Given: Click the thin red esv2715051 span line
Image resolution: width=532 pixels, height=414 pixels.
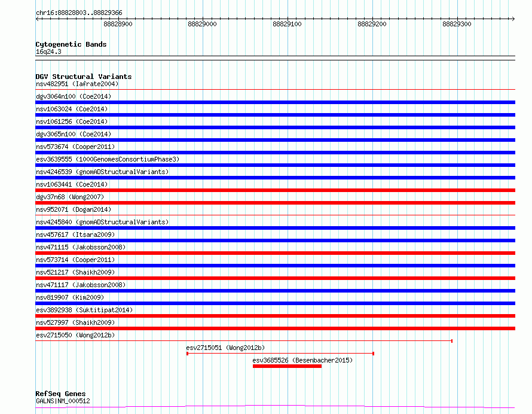Looking at the screenshot, I should click(280, 354).
